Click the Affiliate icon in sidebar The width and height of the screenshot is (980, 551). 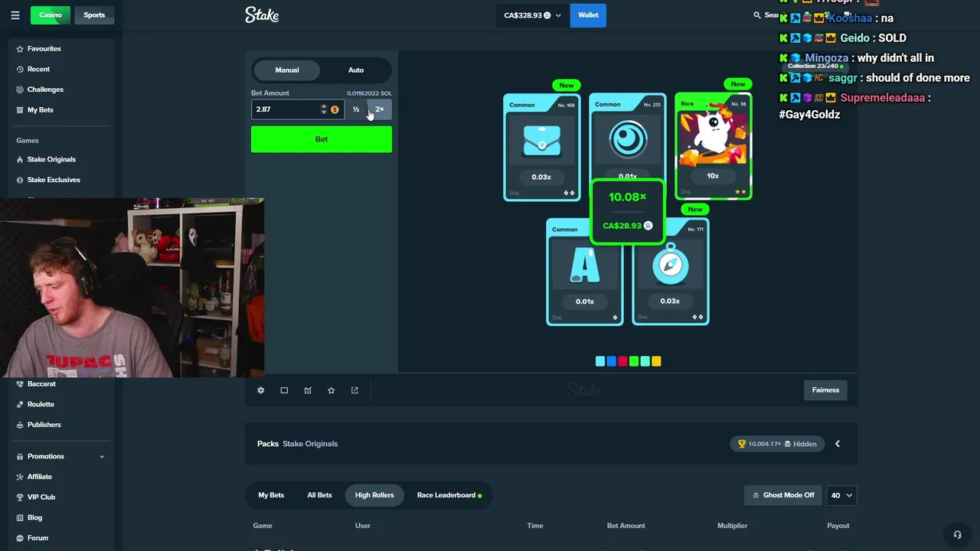click(x=20, y=477)
